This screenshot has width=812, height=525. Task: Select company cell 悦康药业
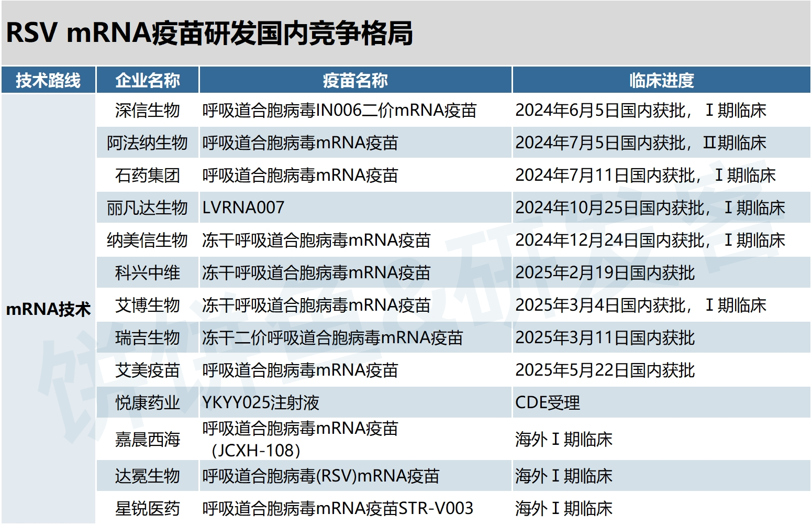click(147, 402)
